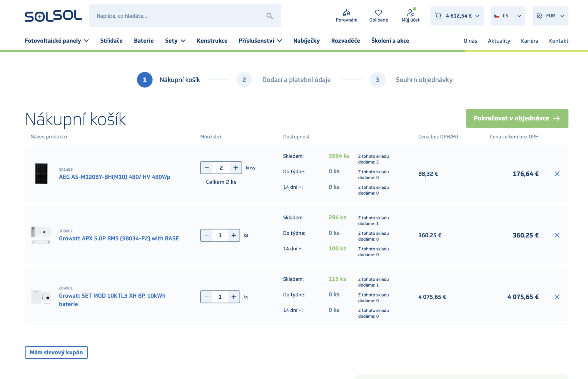The image size is (588, 379).
Task: Click Growatt APX battery thumbnail
Action: click(x=41, y=235)
